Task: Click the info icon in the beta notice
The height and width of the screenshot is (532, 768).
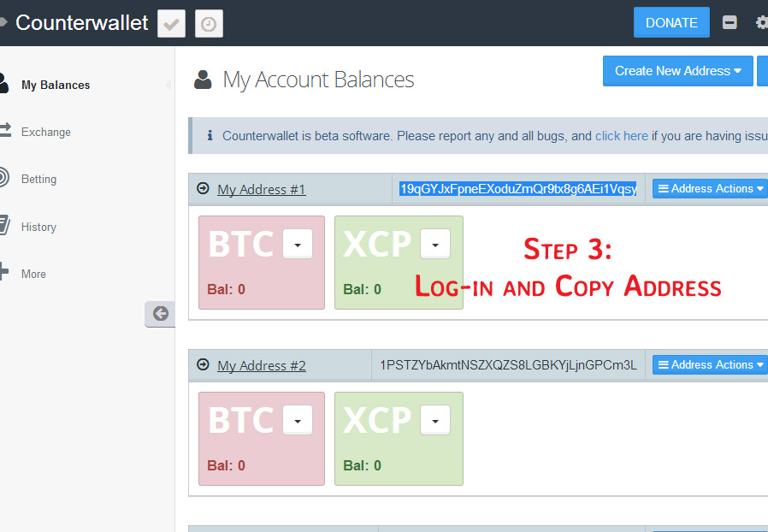Action: 210,135
